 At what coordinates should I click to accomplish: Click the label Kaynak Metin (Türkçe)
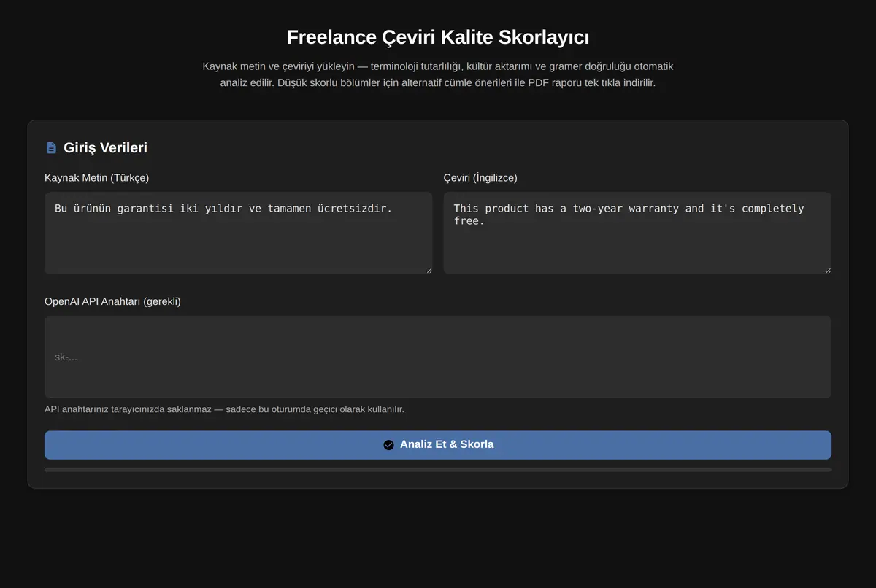coord(97,178)
